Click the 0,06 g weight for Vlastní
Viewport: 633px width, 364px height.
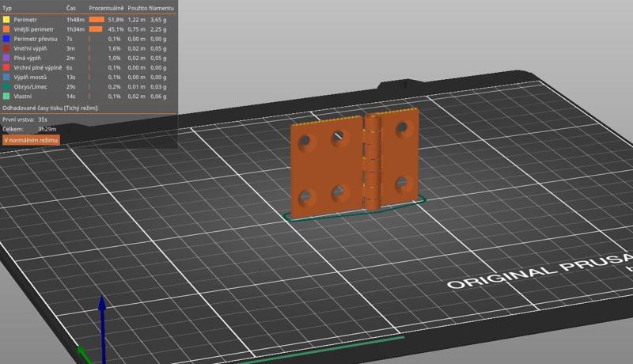click(x=158, y=97)
